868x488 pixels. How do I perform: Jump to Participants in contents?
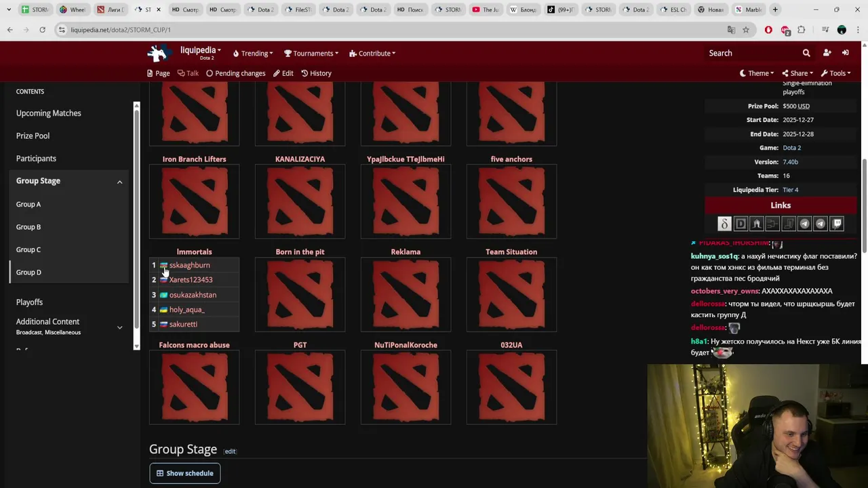click(36, 159)
